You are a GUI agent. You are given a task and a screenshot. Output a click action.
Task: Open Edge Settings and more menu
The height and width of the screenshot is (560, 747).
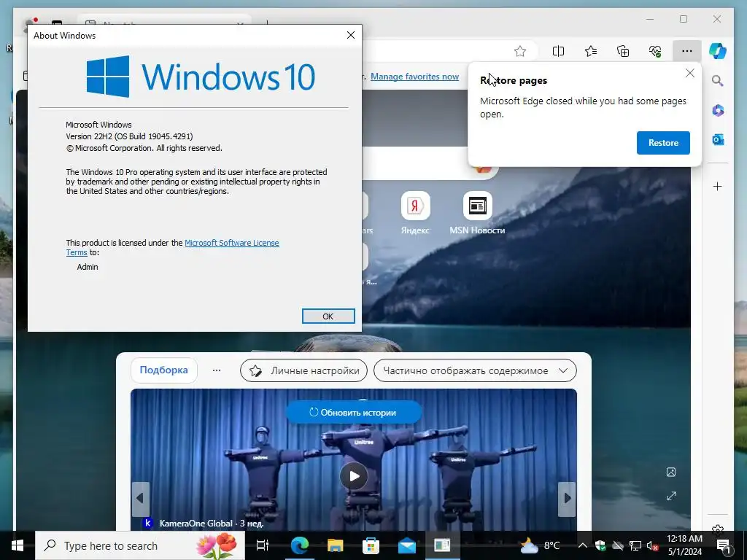pyautogui.click(x=686, y=51)
